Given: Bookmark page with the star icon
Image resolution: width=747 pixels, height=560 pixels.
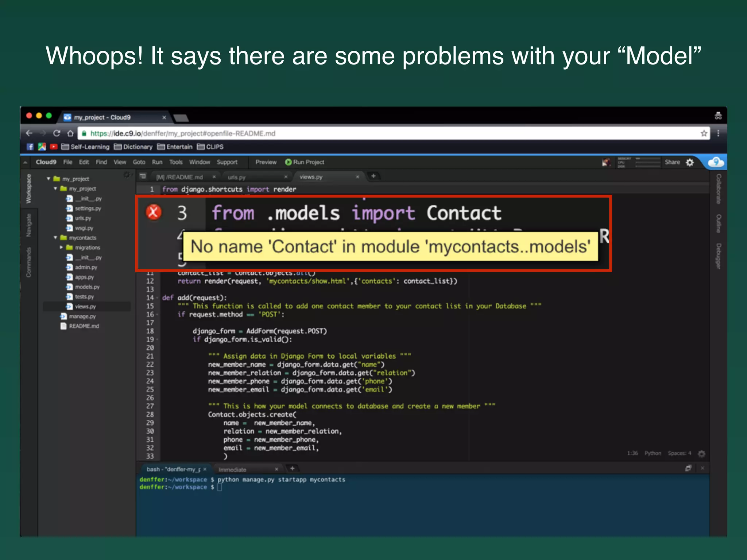Looking at the screenshot, I should [704, 133].
